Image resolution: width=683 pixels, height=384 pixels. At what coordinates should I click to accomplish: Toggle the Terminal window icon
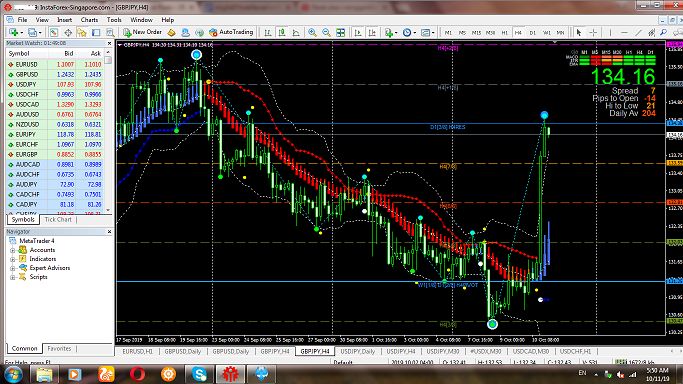point(96,32)
